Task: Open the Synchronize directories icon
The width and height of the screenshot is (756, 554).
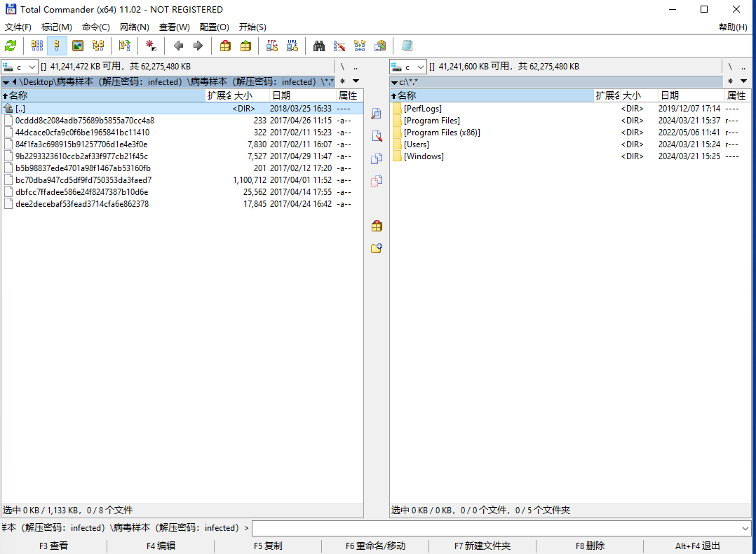Action: click(360, 46)
